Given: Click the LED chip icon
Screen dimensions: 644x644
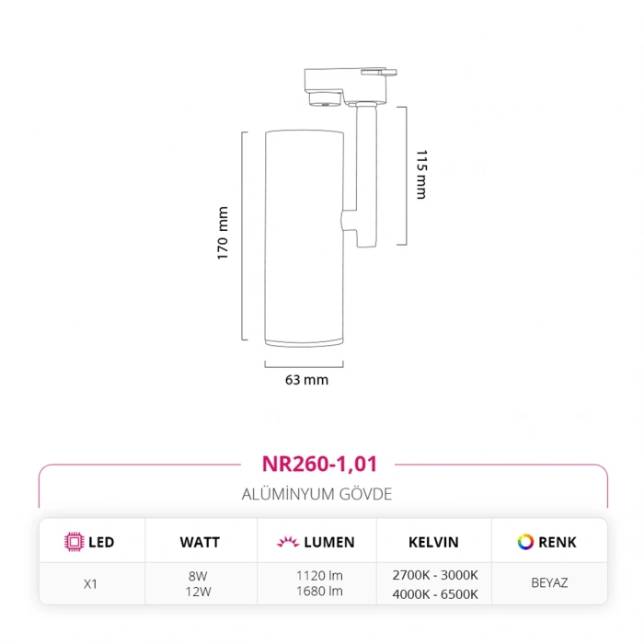Looking at the screenshot, I should coord(73,542).
